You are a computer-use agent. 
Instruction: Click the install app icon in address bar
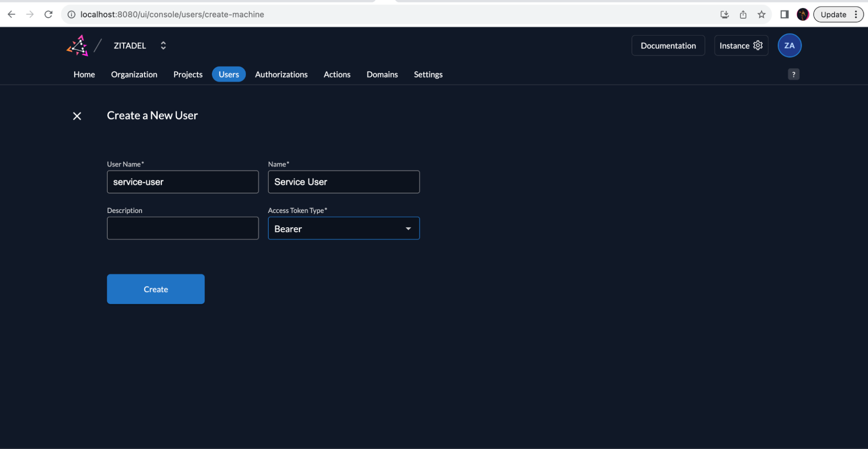pyautogui.click(x=724, y=14)
